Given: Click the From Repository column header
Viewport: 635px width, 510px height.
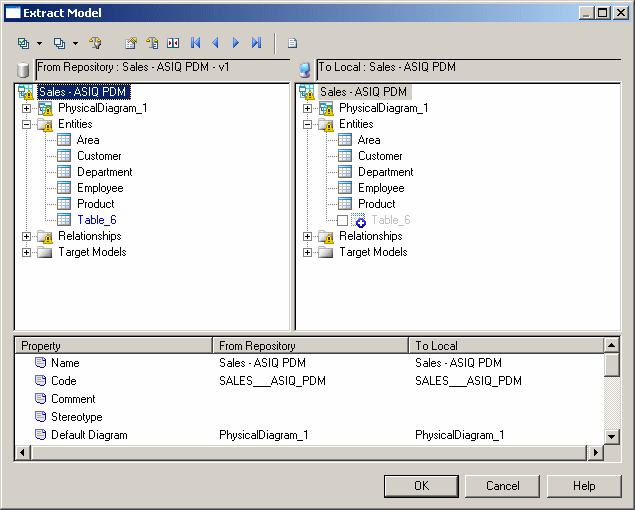Looking at the screenshot, I should pyautogui.click(x=310, y=346).
